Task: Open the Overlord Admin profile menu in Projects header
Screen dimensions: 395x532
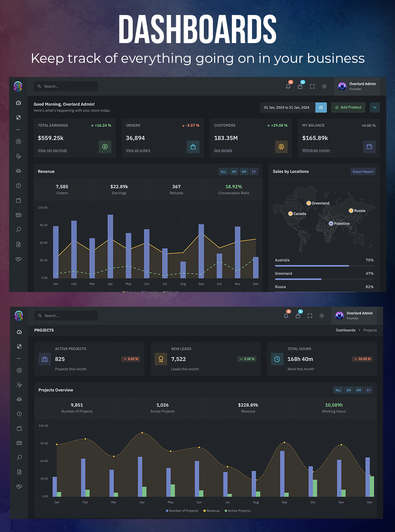Action: click(x=355, y=315)
